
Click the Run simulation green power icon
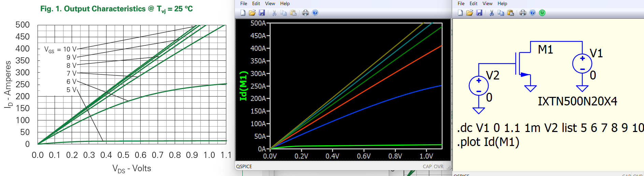(542, 13)
